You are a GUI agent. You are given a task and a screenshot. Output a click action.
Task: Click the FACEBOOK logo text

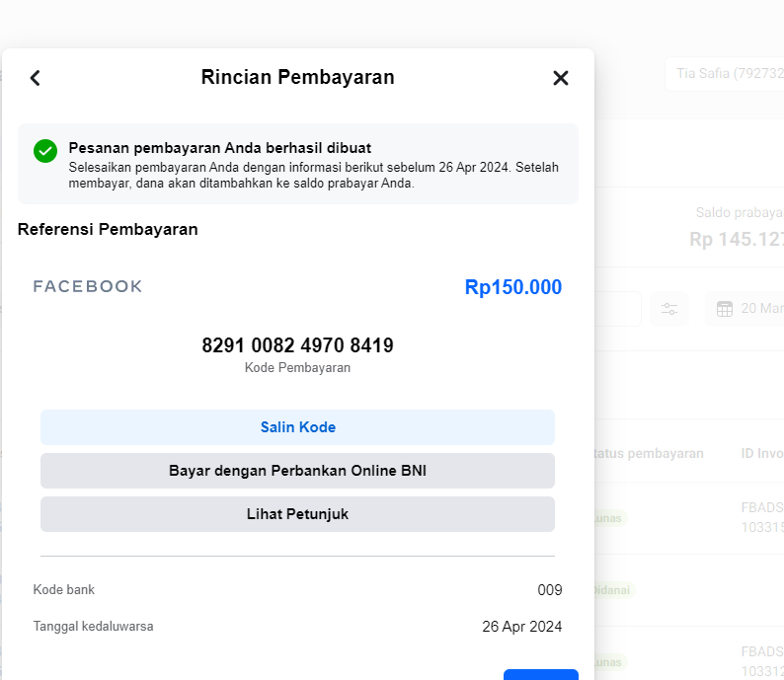pos(88,287)
